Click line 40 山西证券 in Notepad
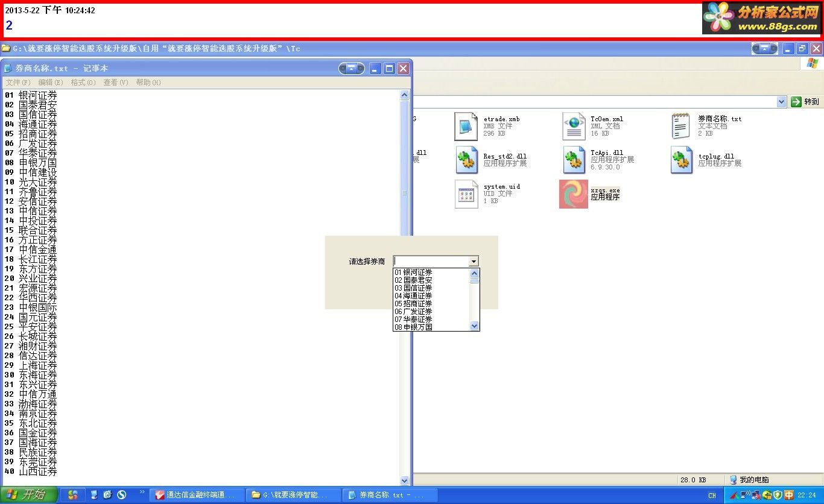Screen dimensions: 824x504 click(31, 471)
